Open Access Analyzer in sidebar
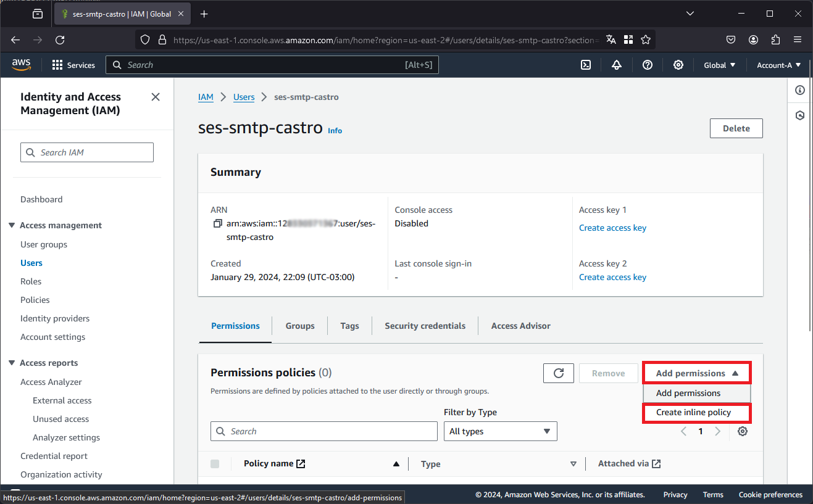813x504 pixels. [51, 382]
